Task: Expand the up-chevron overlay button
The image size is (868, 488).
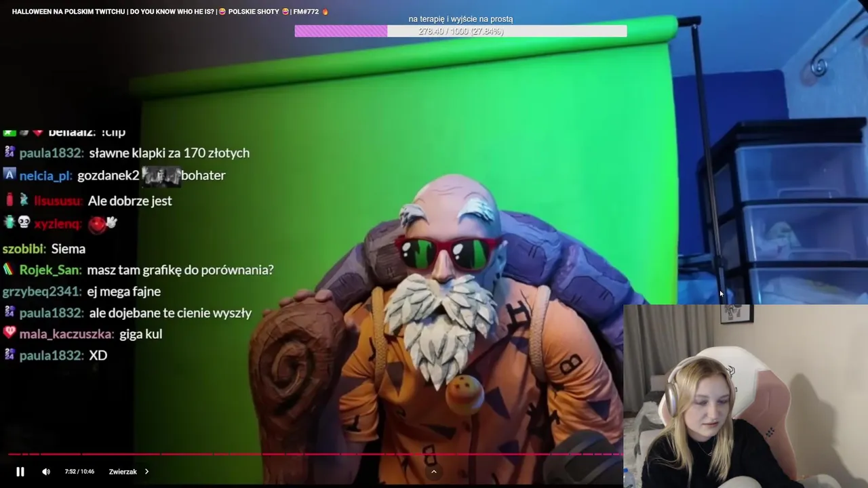Action: 433,472
